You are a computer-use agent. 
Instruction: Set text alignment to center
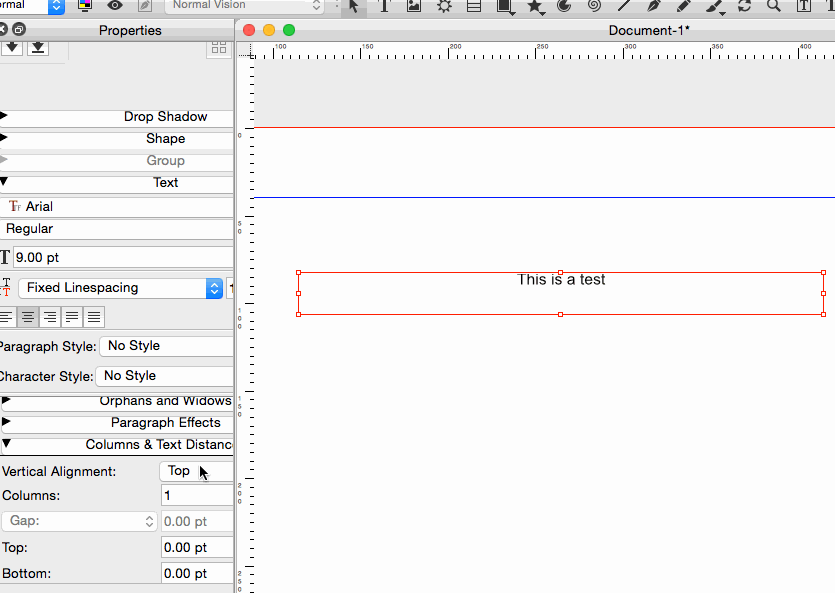tap(28, 318)
